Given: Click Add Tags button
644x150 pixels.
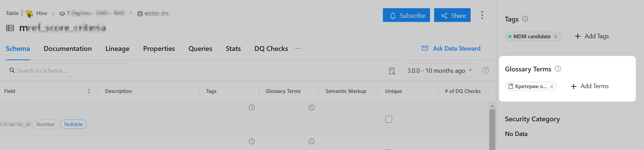Looking at the screenshot, I should (592, 36).
